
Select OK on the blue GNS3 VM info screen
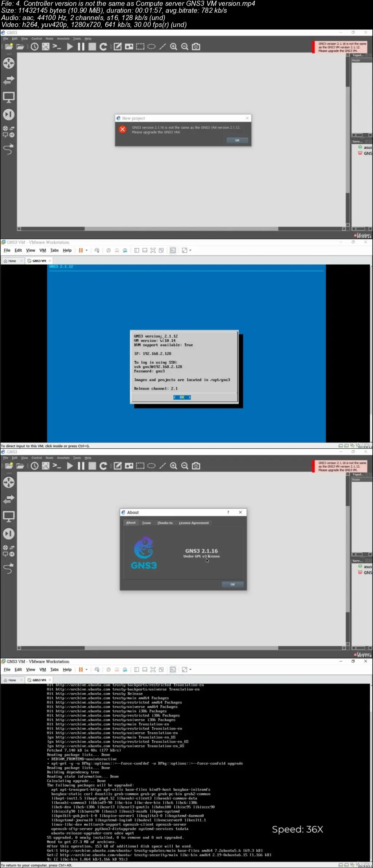(x=182, y=397)
